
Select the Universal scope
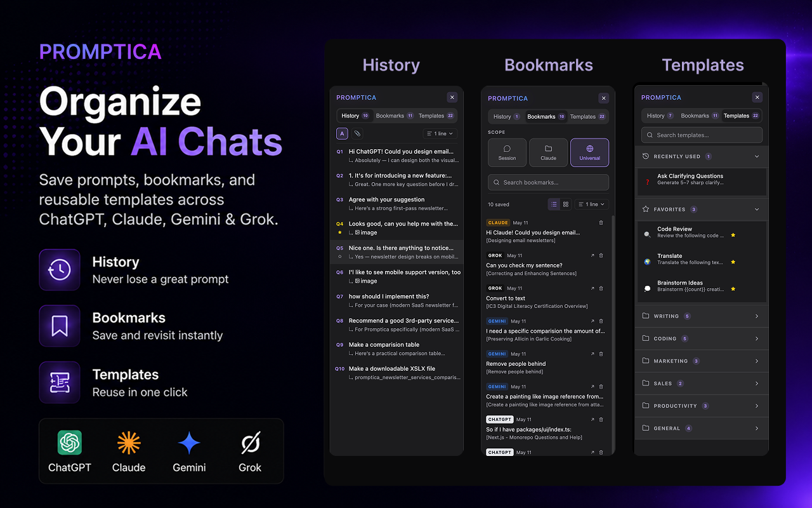(x=589, y=152)
